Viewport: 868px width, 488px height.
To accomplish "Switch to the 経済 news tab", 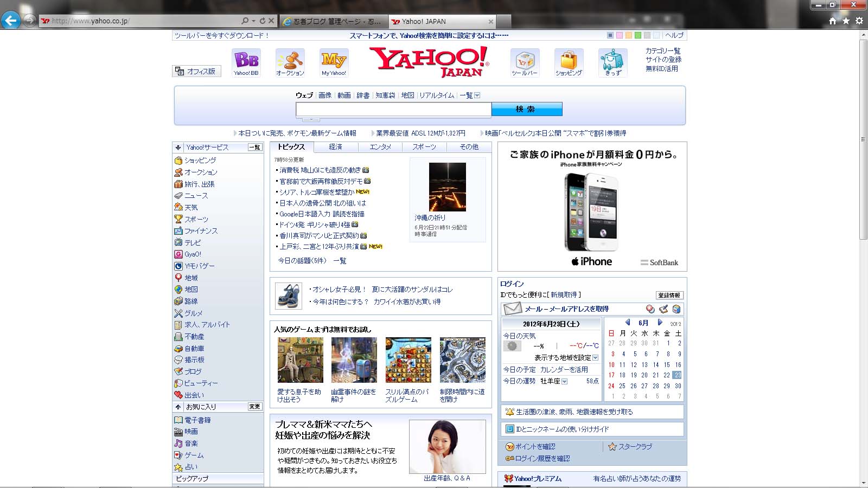I will point(335,147).
